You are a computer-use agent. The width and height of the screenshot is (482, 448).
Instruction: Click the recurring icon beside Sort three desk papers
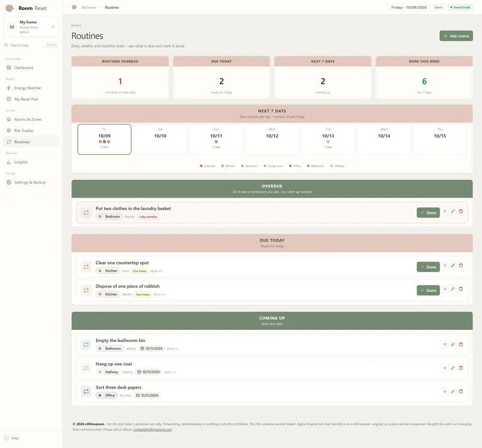[x=86, y=391]
